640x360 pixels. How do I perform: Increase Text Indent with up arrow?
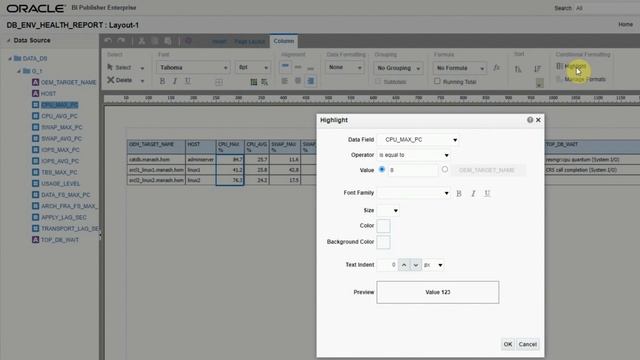[404, 265]
